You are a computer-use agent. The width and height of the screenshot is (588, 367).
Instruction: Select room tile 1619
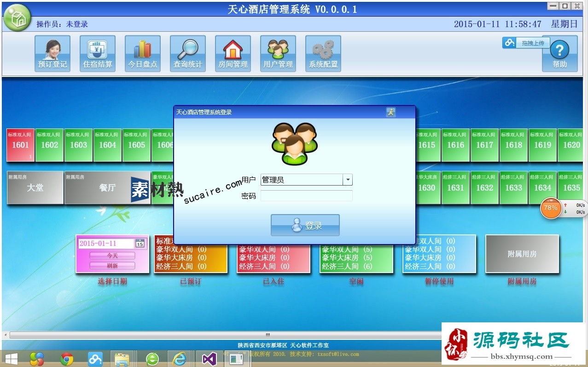click(x=543, y=145)
